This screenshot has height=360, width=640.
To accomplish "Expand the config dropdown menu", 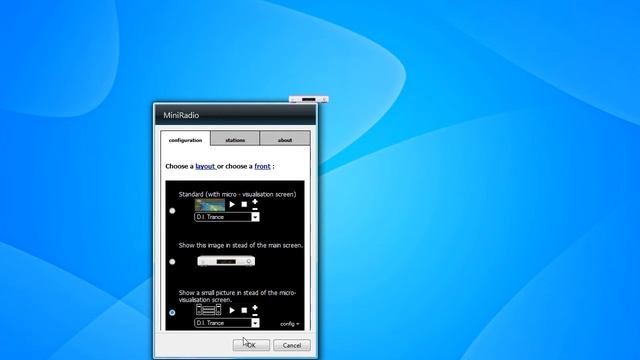I will point(290,324).
